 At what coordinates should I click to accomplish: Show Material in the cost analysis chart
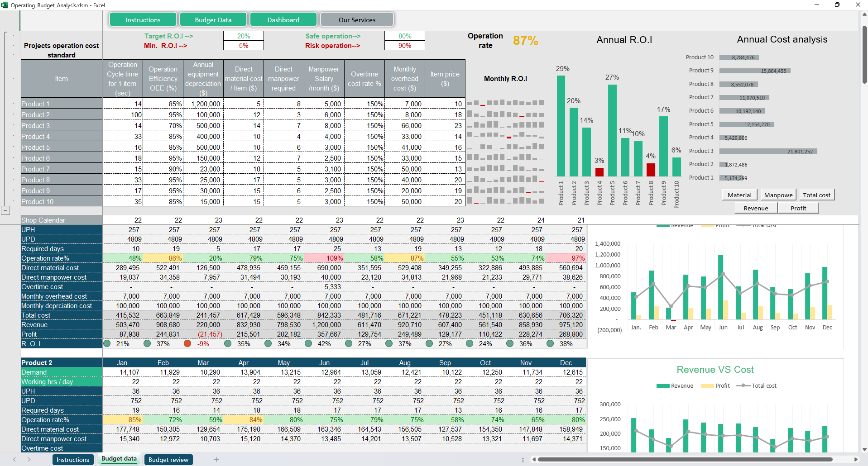[x=739, y=195]
